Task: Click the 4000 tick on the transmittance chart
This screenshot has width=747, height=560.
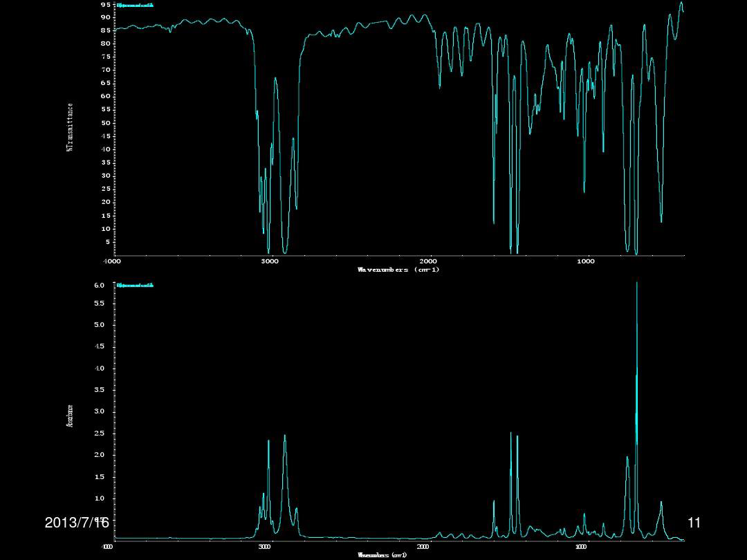Action: tap(112, 261)
